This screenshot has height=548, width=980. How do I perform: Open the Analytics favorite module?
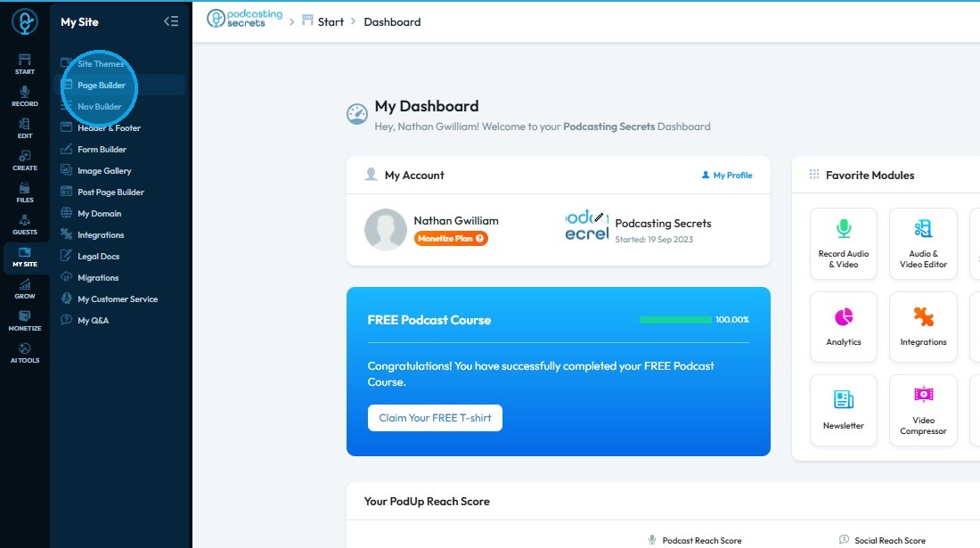click(x=843, y=327)
